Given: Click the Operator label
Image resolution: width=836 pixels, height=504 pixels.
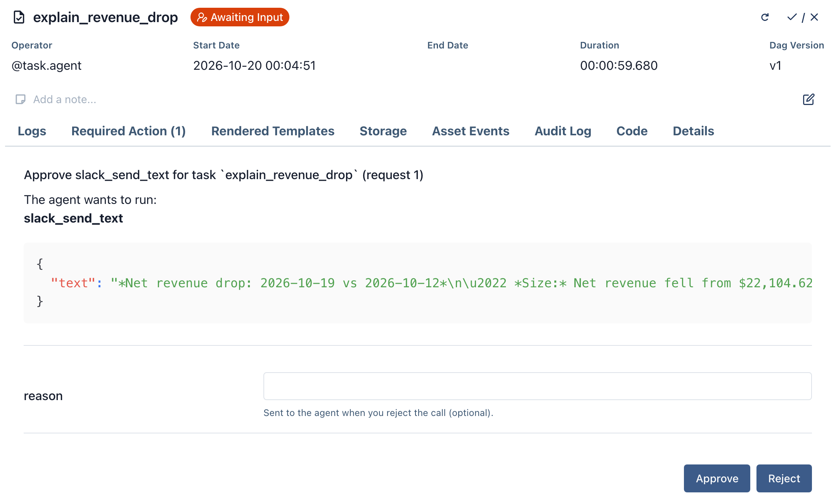Looking at the screenshot, I should pyautogui.click(x=32, y=45).
